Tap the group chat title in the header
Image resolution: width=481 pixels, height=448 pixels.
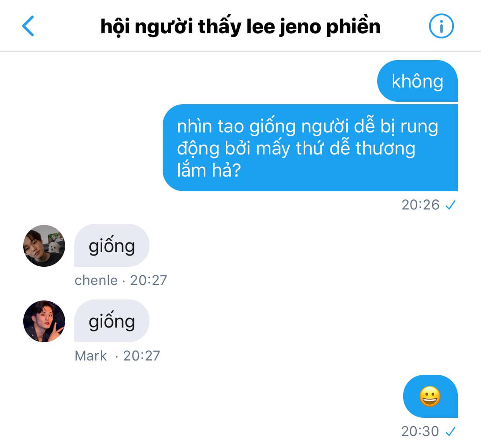[240, 27]
